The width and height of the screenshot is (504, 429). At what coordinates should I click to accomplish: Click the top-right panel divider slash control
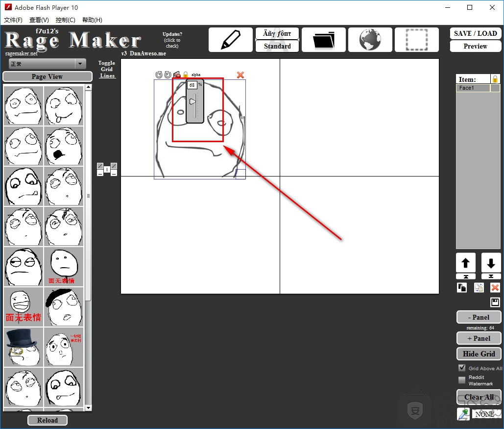[114, 166]
